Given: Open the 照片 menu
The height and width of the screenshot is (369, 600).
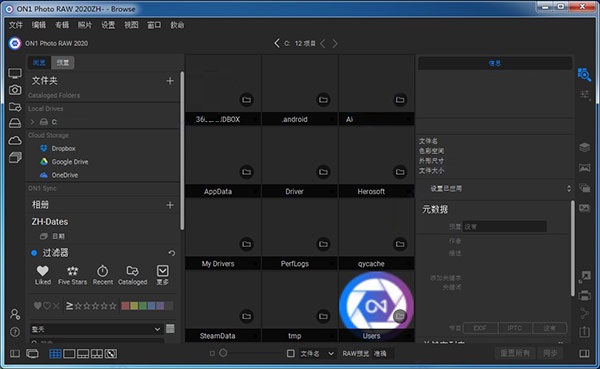Looking at the screenshot, I should click(x=85, y=25).
